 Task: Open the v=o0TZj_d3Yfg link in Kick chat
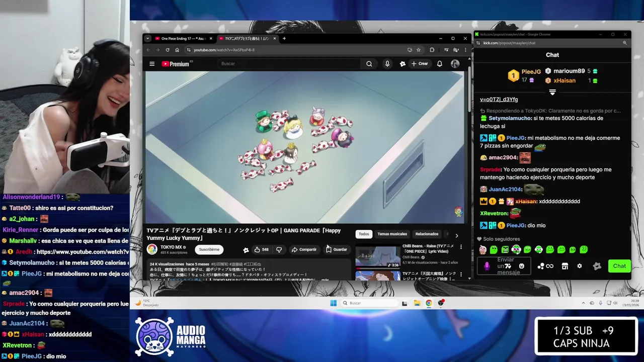[499, 100]
